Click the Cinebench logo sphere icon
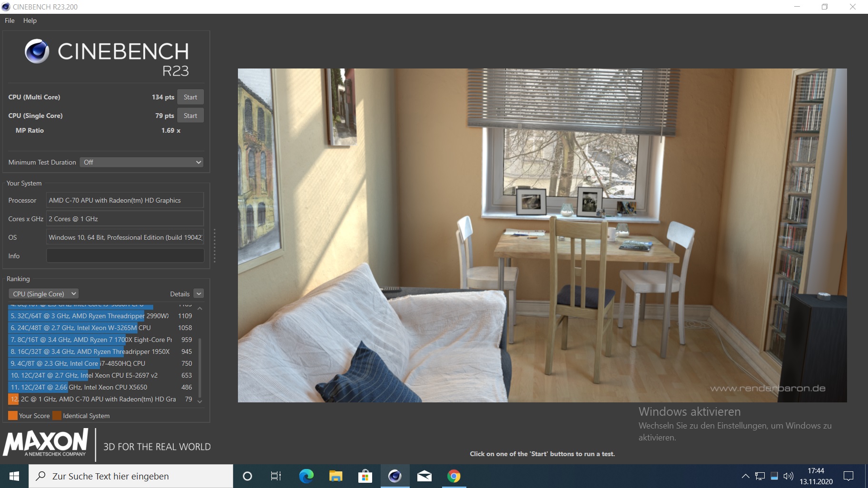This screenshot has height=488, width=868. coord(37,51)
